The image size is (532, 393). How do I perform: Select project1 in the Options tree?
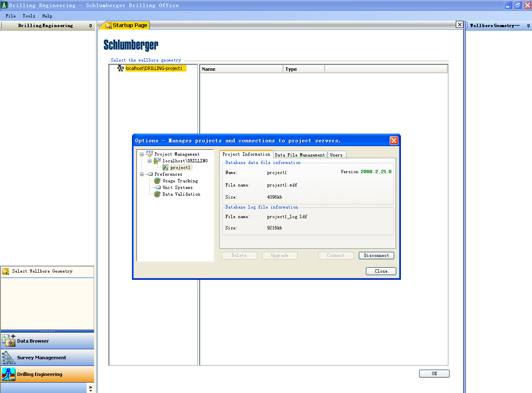[180, 167]
